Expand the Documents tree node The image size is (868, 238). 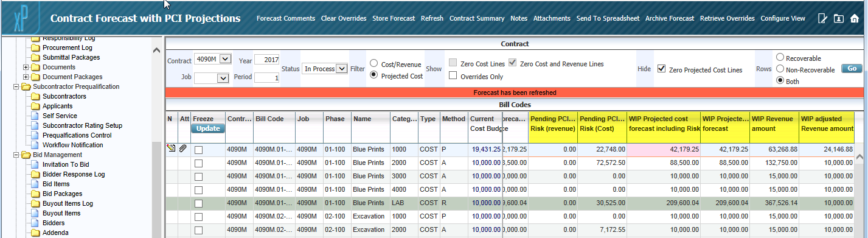26,67
